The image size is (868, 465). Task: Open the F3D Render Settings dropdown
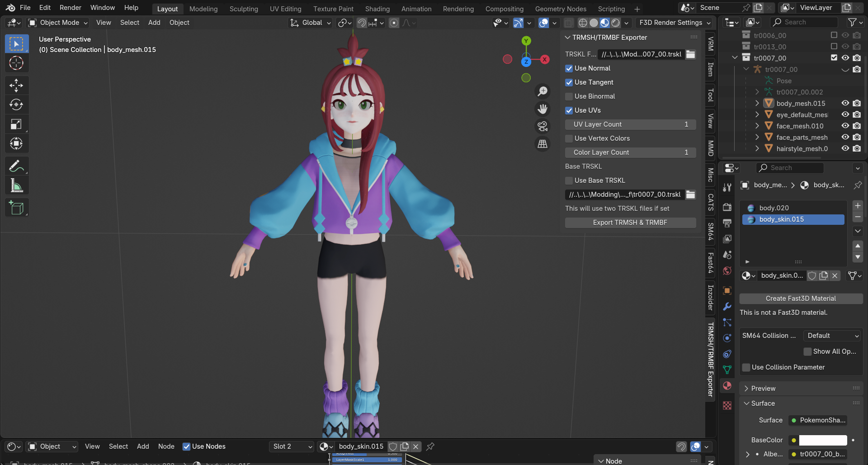[674, 23]
